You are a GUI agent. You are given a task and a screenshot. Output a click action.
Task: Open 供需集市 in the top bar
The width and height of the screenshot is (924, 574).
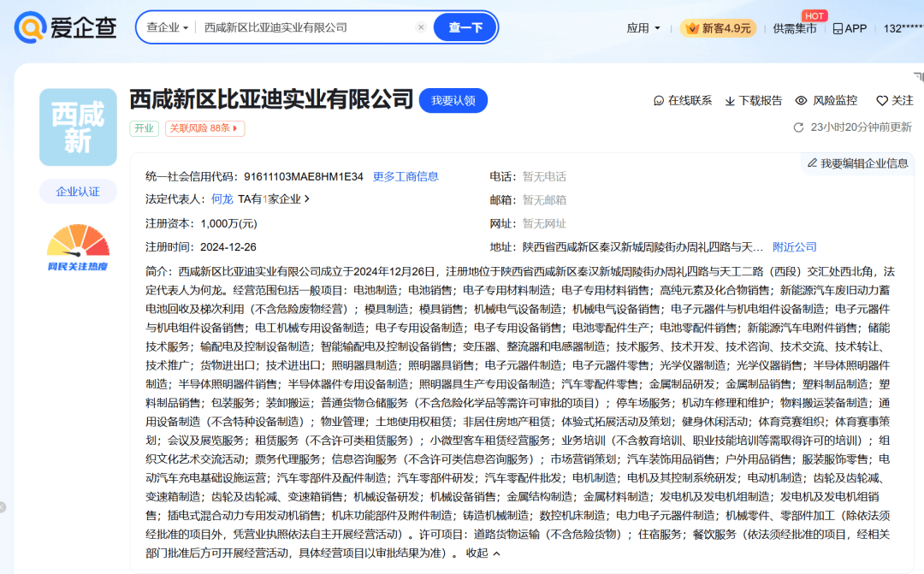(794, 28)
